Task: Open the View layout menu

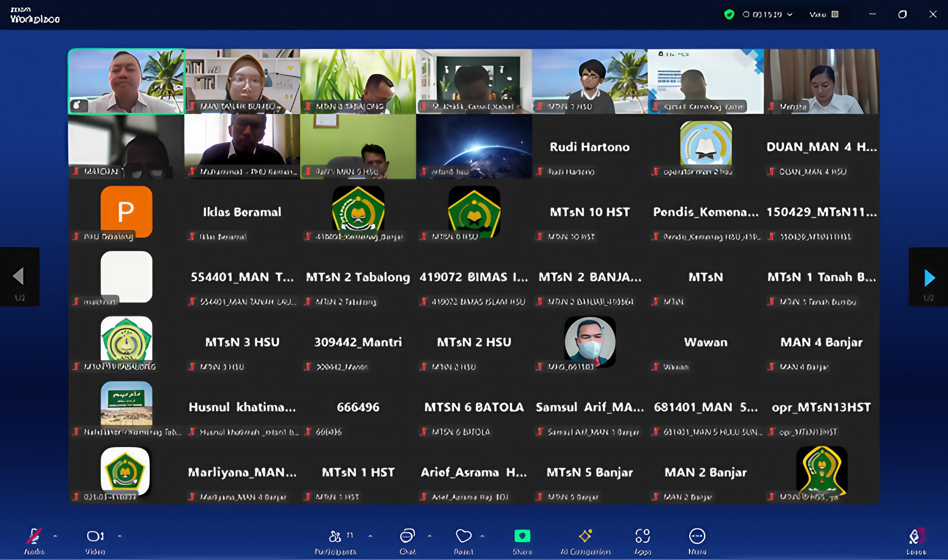Action: [823, 15]
